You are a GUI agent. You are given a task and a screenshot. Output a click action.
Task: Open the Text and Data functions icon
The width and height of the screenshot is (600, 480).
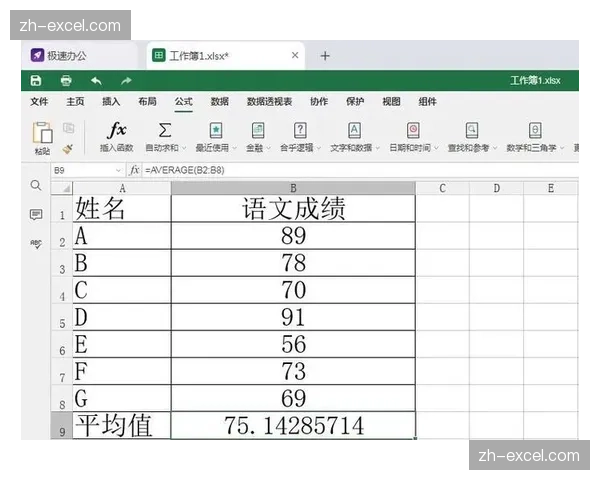click(355, 130)
